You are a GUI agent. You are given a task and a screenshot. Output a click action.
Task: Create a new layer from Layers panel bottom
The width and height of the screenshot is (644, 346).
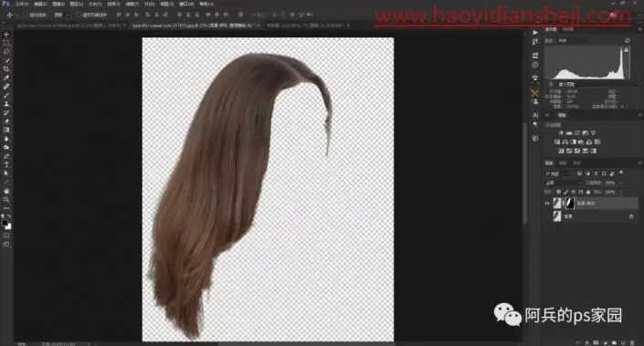click(623, 342)
